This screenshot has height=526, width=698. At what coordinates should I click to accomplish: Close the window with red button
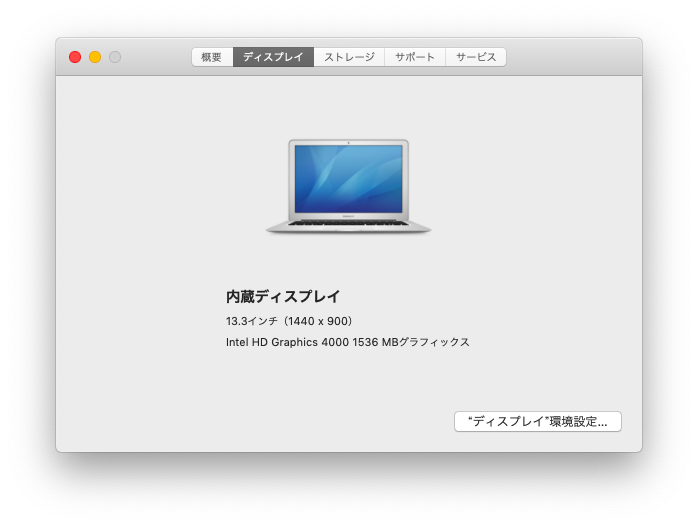pyautogui.click(x=75, y=57)
